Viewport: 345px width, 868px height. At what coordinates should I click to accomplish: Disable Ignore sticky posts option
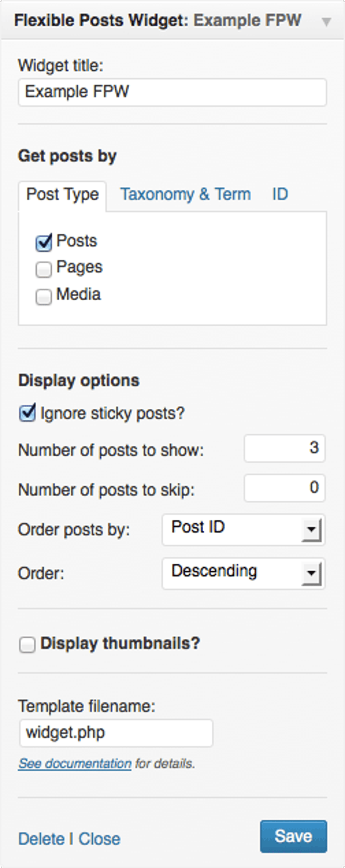(27, 412)
